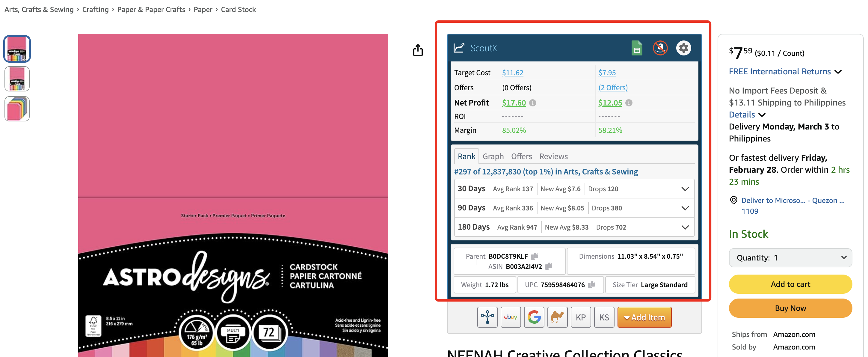Go to Crafting breadcrumb
The width and height of the screenshot is (868, 357).
point(95,9)
